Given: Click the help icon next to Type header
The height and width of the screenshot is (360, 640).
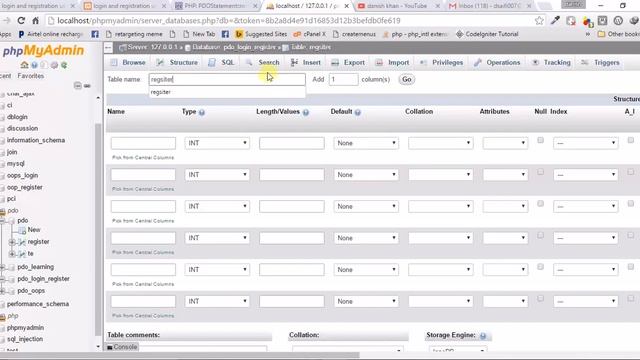Looking at the screenshot, I should coord(202,112).
